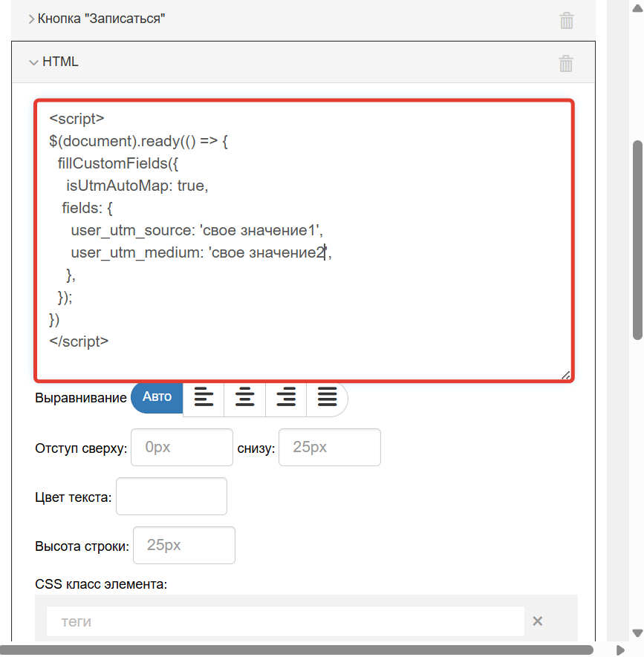Click the CSS класс теги input
Viewport: 644px width, 657px height.
tap(285, 621)
